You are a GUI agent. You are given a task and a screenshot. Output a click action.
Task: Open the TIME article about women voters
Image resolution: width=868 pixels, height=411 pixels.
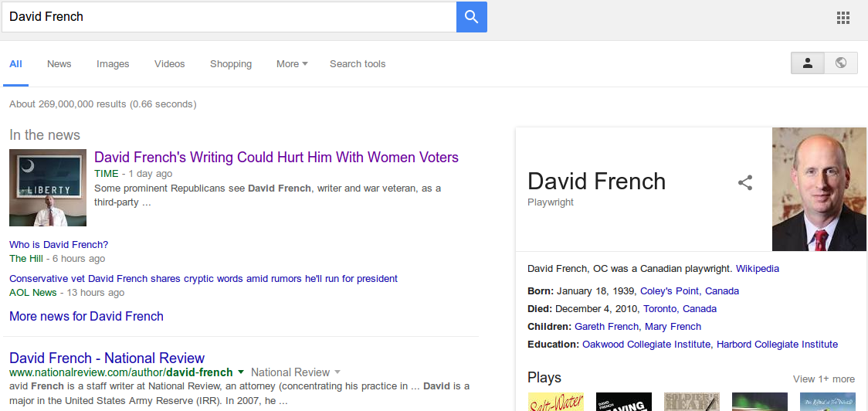pos(276,158)
